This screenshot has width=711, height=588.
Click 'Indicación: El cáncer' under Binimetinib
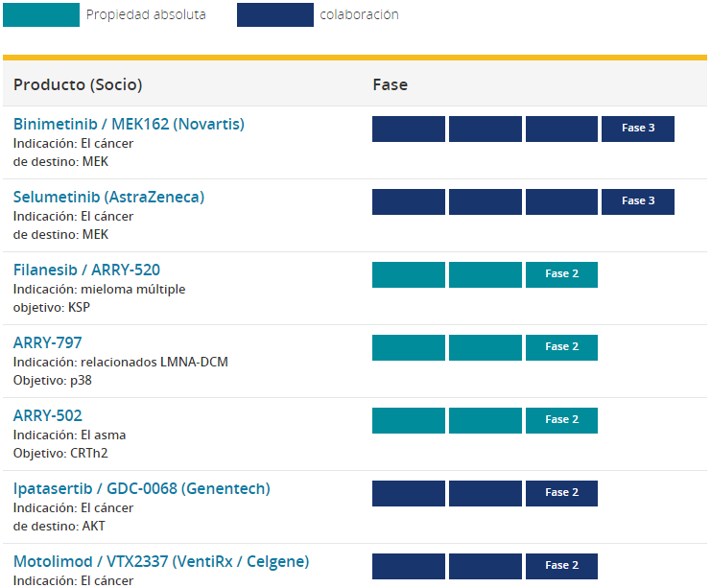(x=74, y=143)
